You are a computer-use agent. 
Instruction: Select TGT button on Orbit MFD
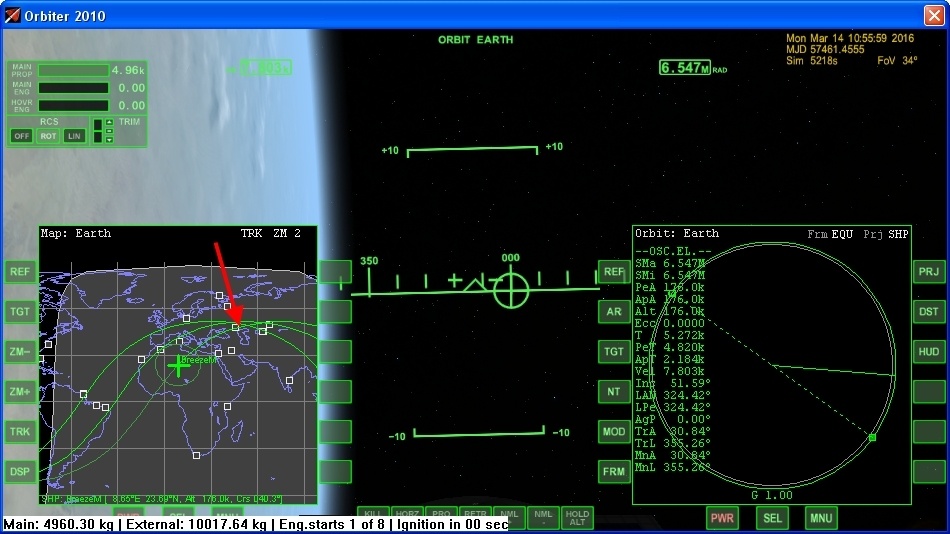614,352
